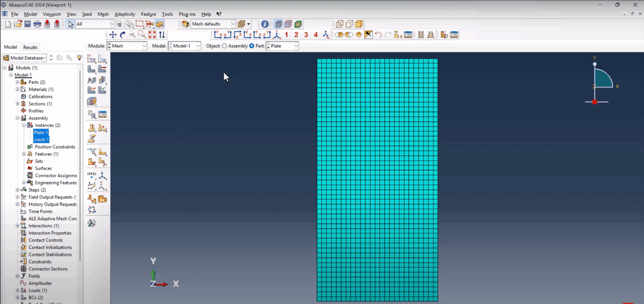
Task: Select the Part radio button
Action: 252,46
